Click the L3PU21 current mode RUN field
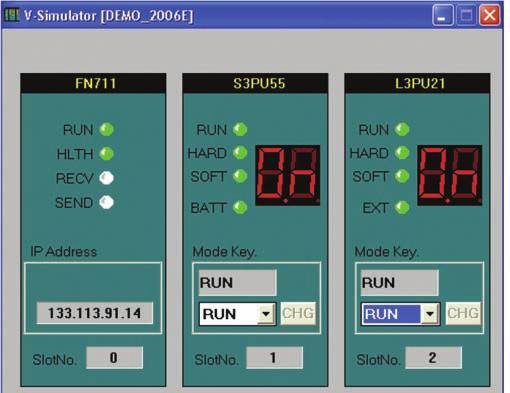510x393 pixels. pos(399,283)
